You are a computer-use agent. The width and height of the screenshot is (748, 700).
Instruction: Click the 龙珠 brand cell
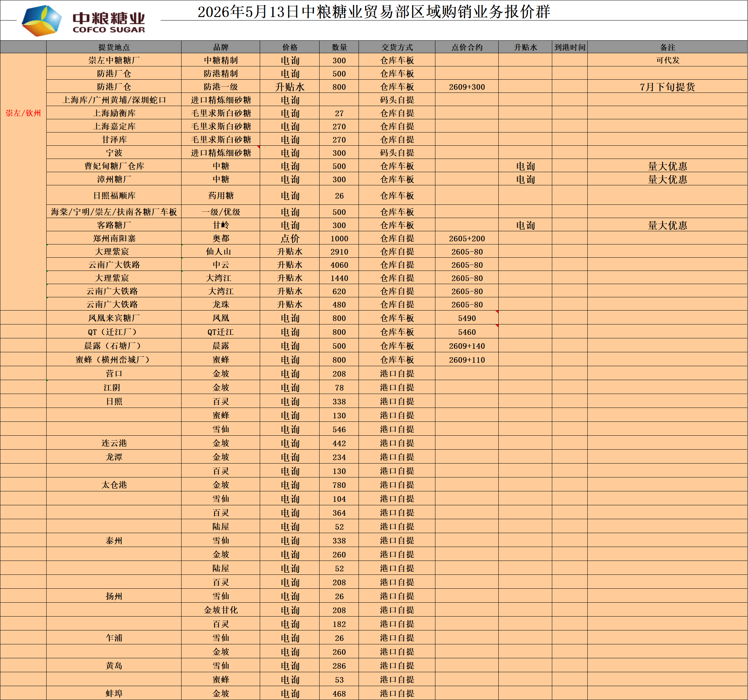click(220, 304)
